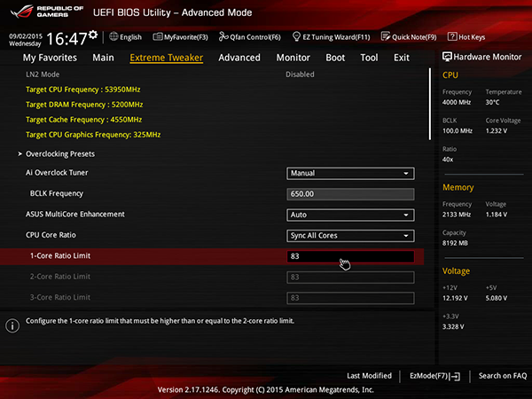Go to the Exit tab
Screen dimensions: 532x399
(x=402, y=58)
